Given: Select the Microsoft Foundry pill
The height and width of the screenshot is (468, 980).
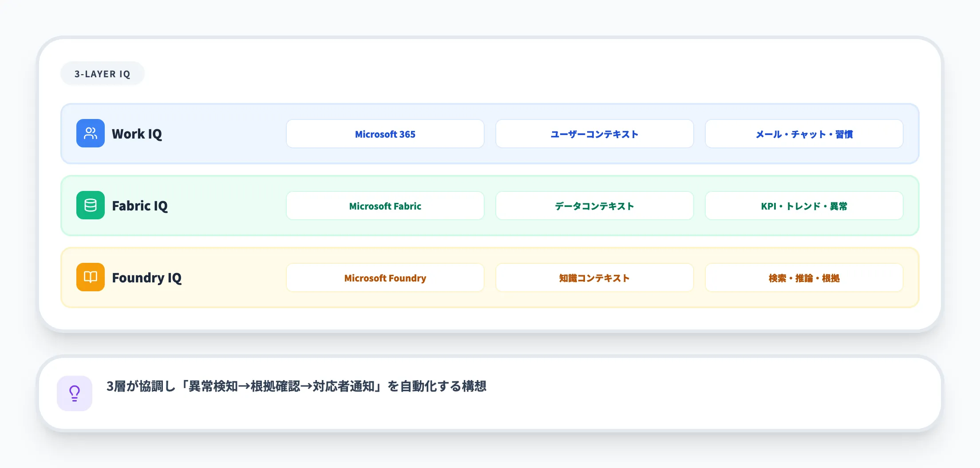Looking at the screenshot, I should 385,278.
